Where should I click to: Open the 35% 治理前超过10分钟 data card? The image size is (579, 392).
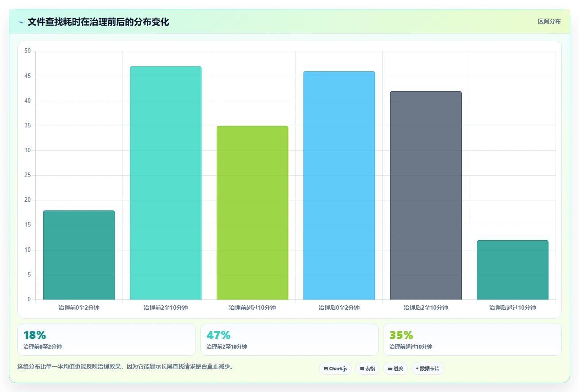472,339
